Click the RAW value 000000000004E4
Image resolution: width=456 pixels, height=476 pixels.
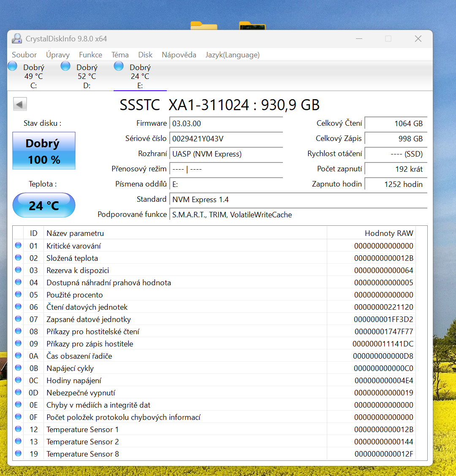(x=384, y=380)
